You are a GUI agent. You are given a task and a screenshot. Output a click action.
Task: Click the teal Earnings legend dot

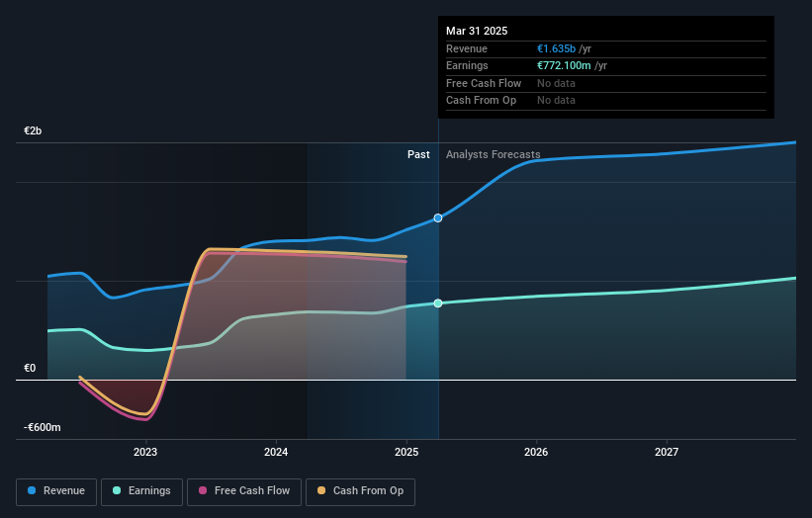117,490
